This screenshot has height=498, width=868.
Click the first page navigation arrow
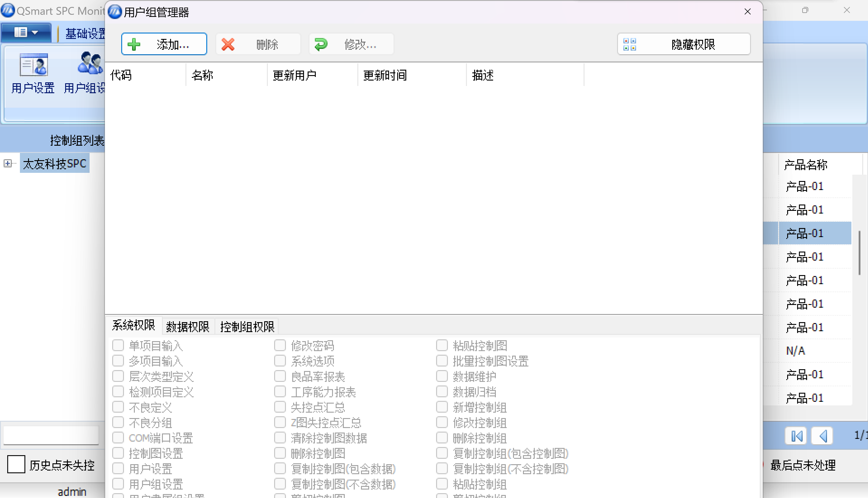pyautogui.click(x=796, y=436)
